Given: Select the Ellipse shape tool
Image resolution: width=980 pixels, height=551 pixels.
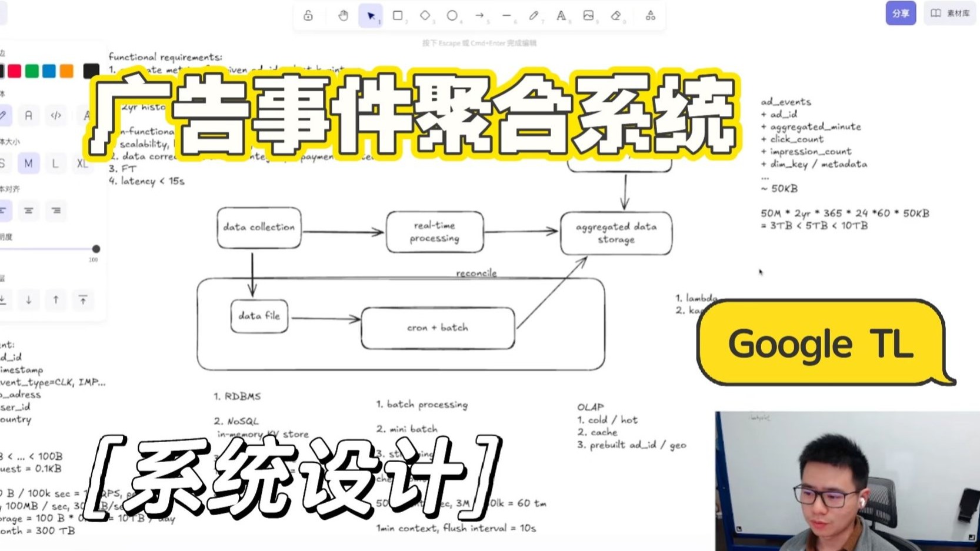Looking at the screenshot, I should coord(452,16).
